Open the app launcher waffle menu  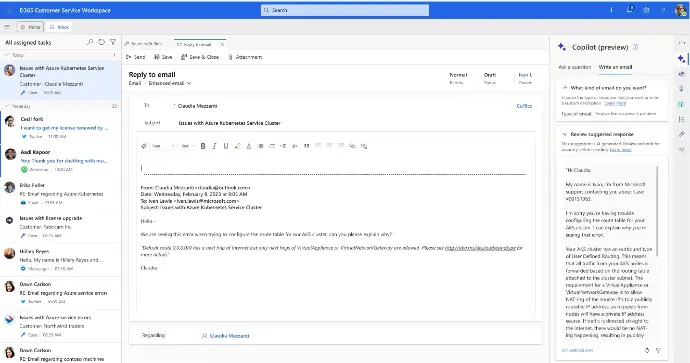tap(8, 10)
